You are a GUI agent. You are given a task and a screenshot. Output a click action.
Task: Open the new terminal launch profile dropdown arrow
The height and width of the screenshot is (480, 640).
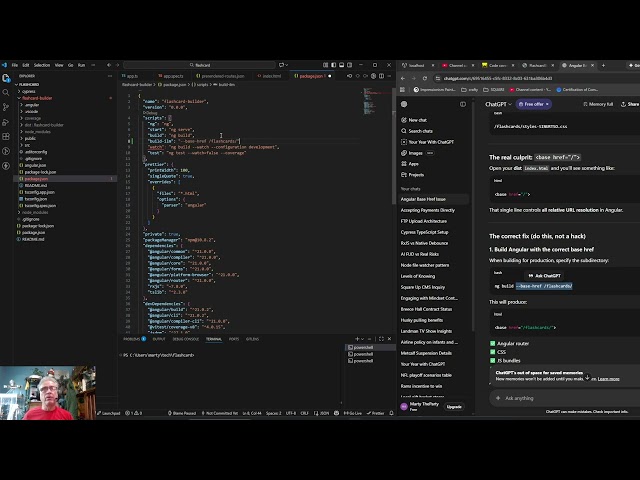click(x=362, y=339)
